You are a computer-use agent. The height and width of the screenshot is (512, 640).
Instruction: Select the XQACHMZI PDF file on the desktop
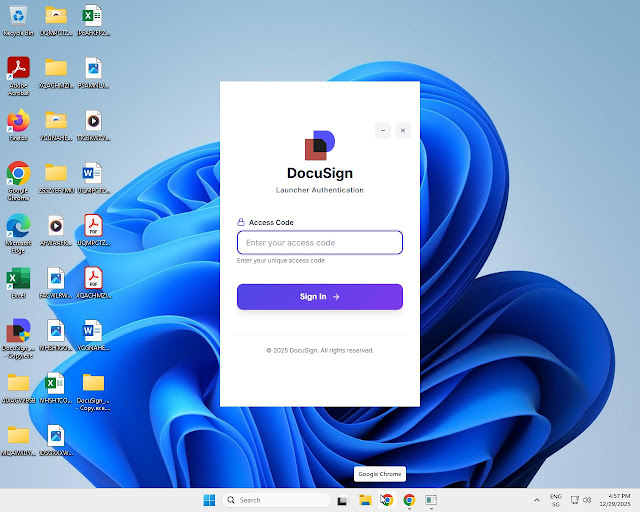(93, 283)
